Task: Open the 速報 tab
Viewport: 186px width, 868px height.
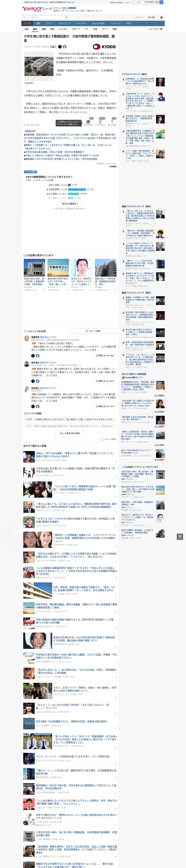Action: (38, 24)
